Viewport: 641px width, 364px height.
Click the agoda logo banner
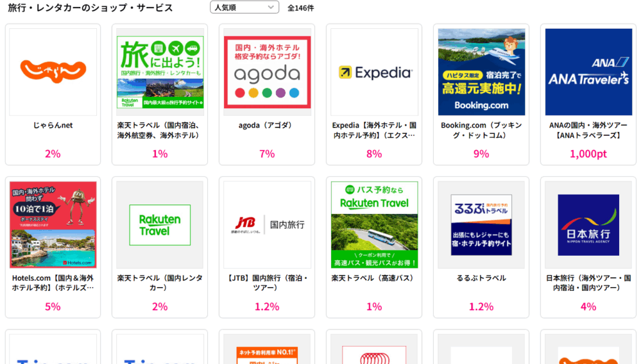(x=267, y=72)
